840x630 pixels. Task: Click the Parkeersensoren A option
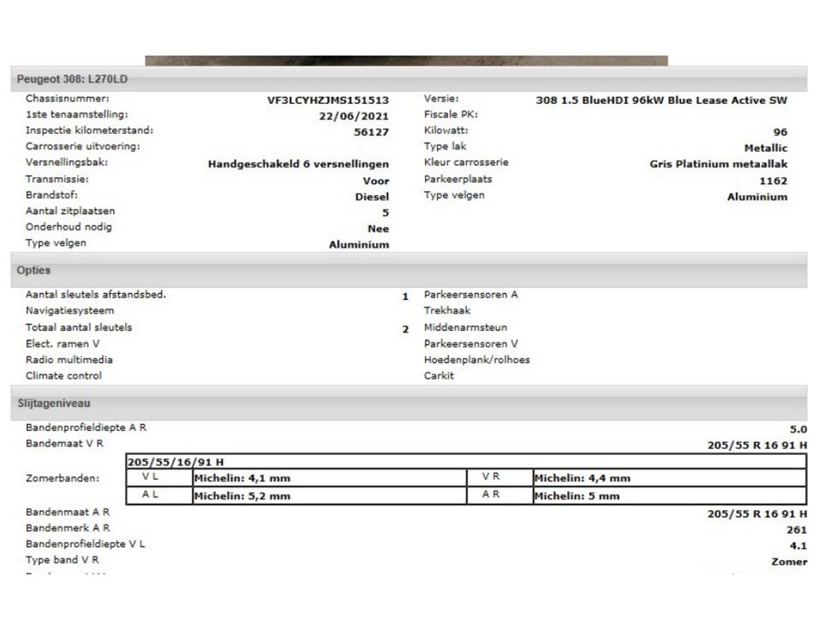470,294
